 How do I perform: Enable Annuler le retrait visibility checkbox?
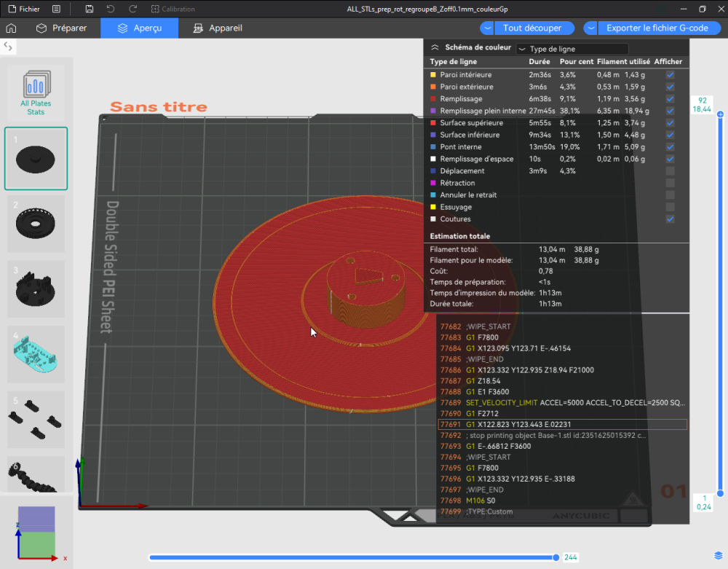click(x=670, y=195)
